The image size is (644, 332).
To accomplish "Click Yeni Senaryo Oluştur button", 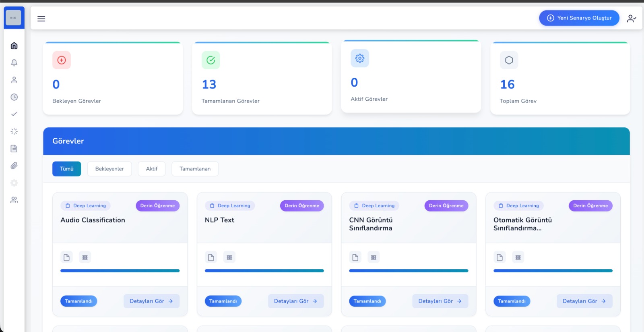I will click(x=579, y=18).
